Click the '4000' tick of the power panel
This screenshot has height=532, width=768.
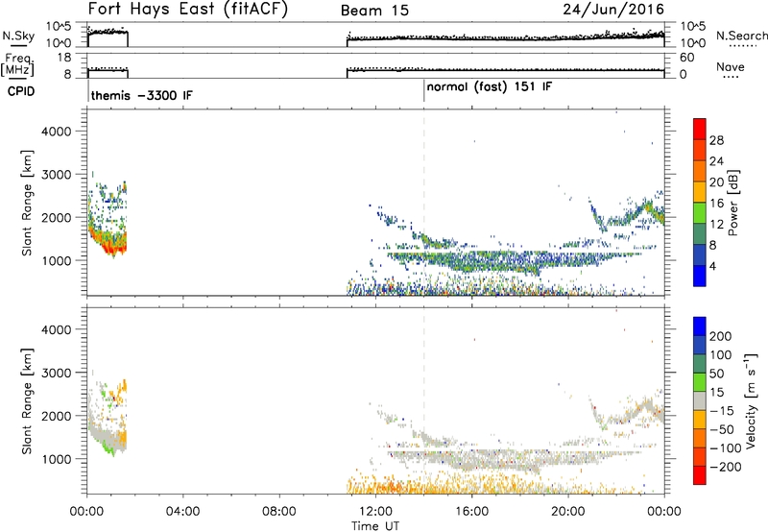[x=56, y=132]
